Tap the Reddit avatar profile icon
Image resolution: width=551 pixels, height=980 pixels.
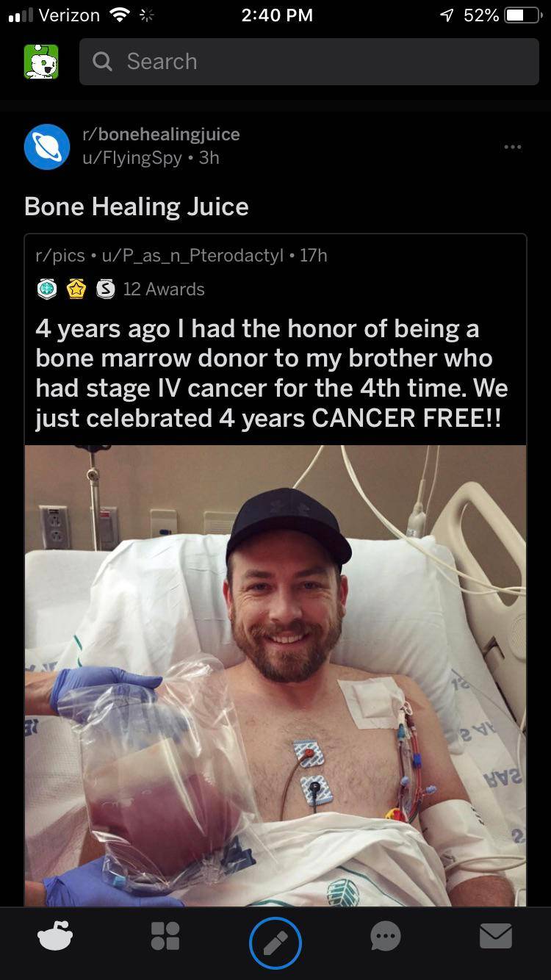click(41, 62)
